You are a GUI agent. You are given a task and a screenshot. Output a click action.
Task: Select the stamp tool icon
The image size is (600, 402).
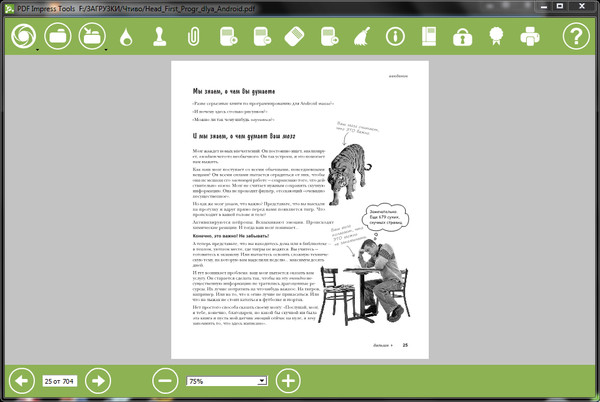pyautogui.click(x=158, y=38)
